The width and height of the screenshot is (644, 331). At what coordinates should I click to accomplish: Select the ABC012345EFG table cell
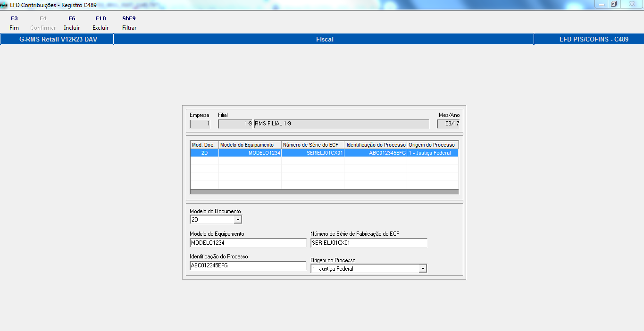[376, 153]
